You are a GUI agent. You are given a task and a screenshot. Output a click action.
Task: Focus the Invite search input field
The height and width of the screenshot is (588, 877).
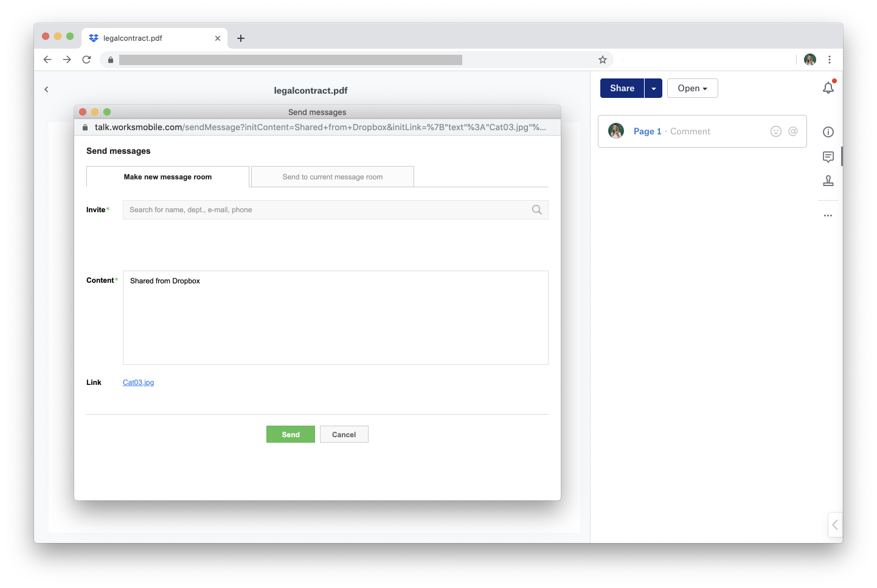point(325,210)
